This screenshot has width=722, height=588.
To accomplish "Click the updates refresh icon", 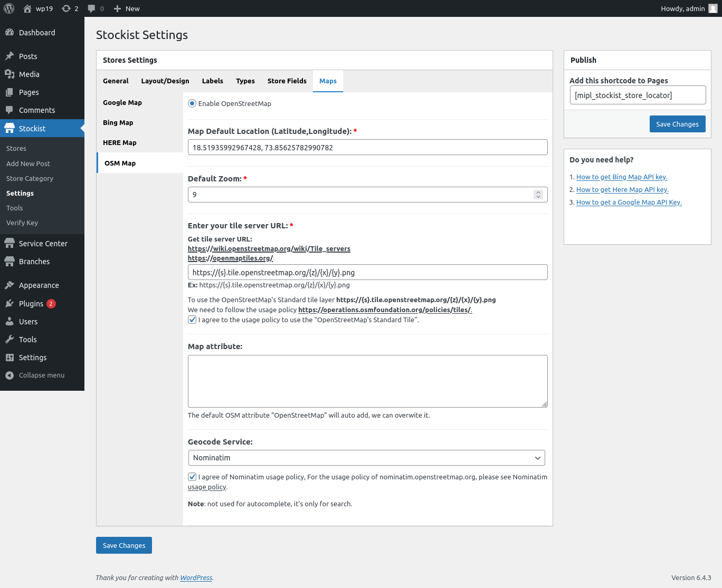I will pyautogui.click(x=66, y=8).
